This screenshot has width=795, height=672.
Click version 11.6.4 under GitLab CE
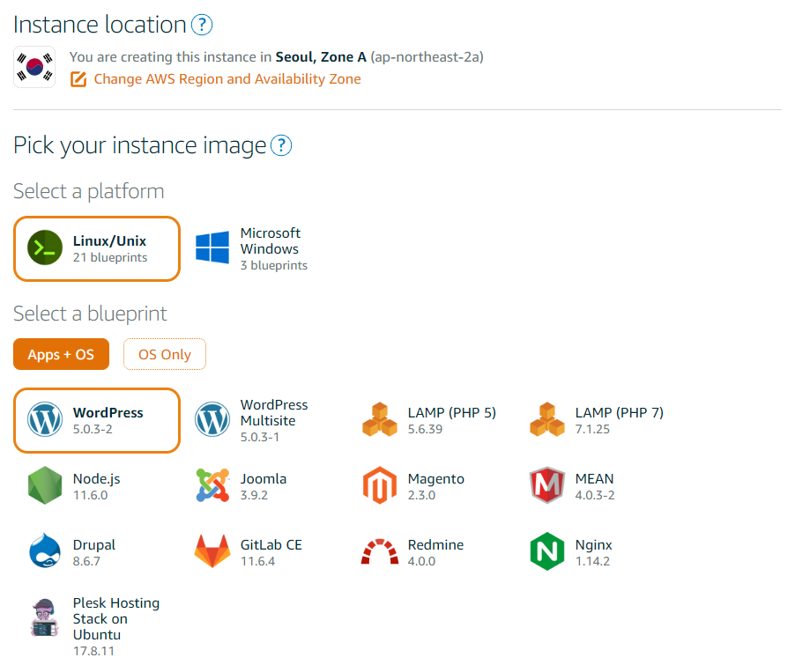pos(257,562)
